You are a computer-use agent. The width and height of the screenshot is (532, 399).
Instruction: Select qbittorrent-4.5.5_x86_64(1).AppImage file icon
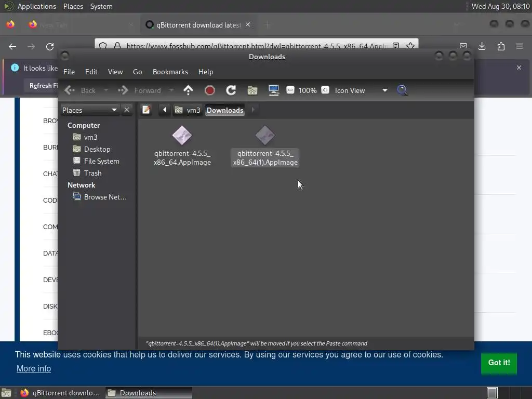pyautogui.click(x=265, y=136)
